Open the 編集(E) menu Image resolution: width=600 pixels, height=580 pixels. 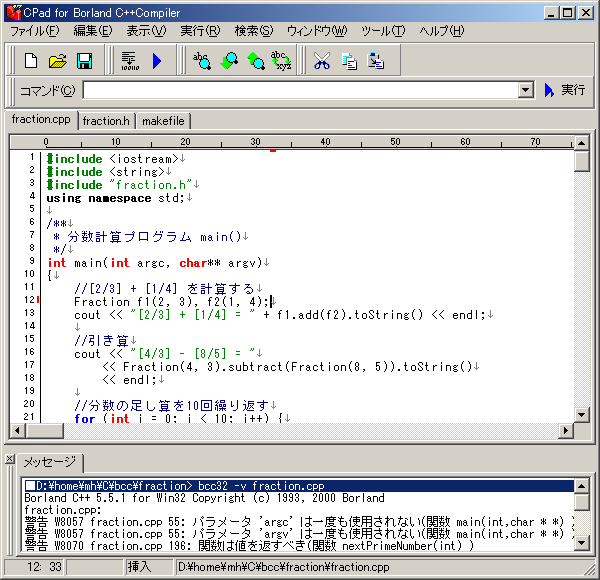point(93,31)
